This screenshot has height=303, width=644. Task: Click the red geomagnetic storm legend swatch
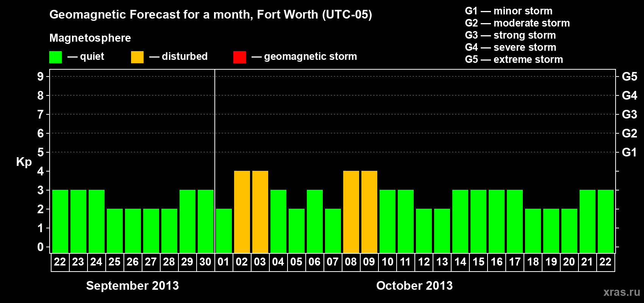tap(239, 57)
